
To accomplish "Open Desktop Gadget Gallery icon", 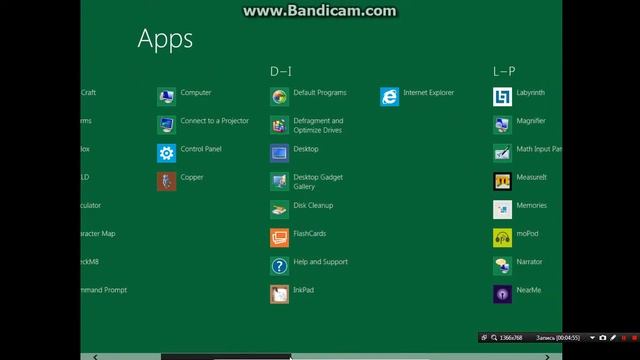I will pyautogui.click(x=280, y=181).
